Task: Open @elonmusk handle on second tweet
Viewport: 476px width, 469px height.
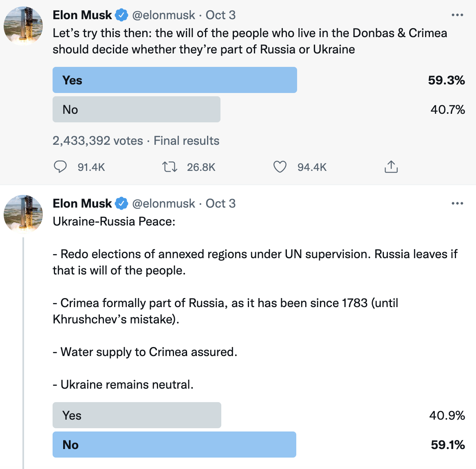Action: coord(164,204)
